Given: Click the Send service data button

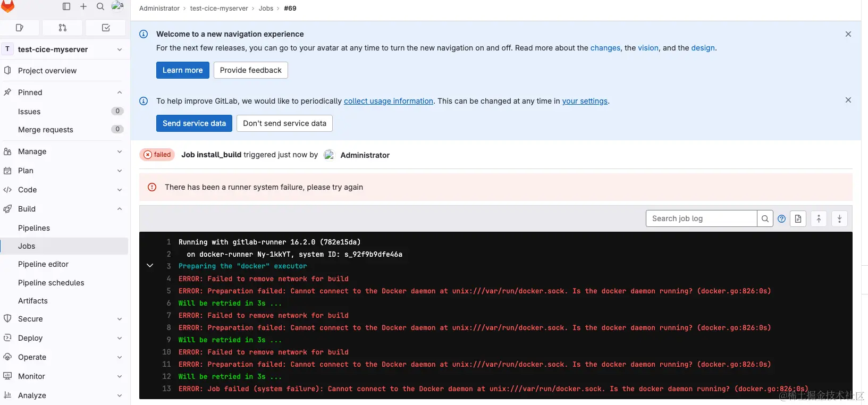Looking at the screenshot, I should coord(194,123).
